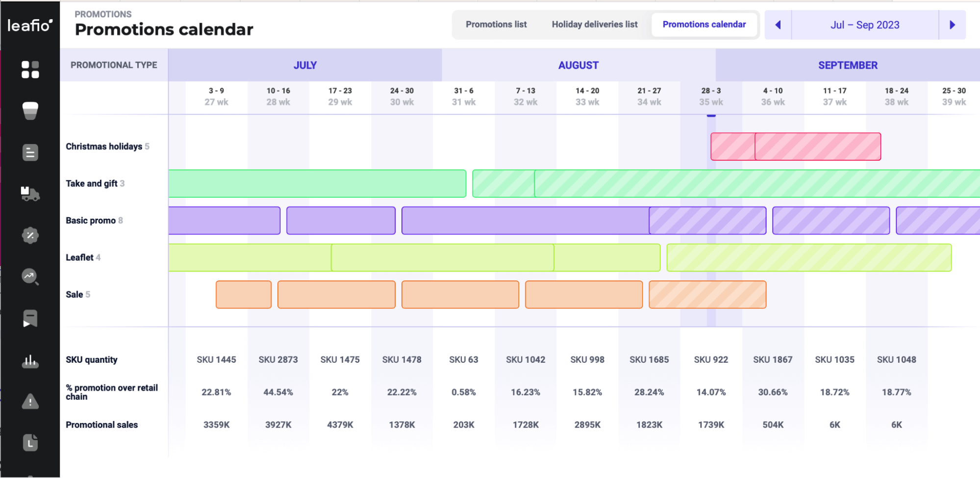Select Basic promo bar in week 29
The height and width of the screenshot is (478, 980).
(x=341, y=221)
